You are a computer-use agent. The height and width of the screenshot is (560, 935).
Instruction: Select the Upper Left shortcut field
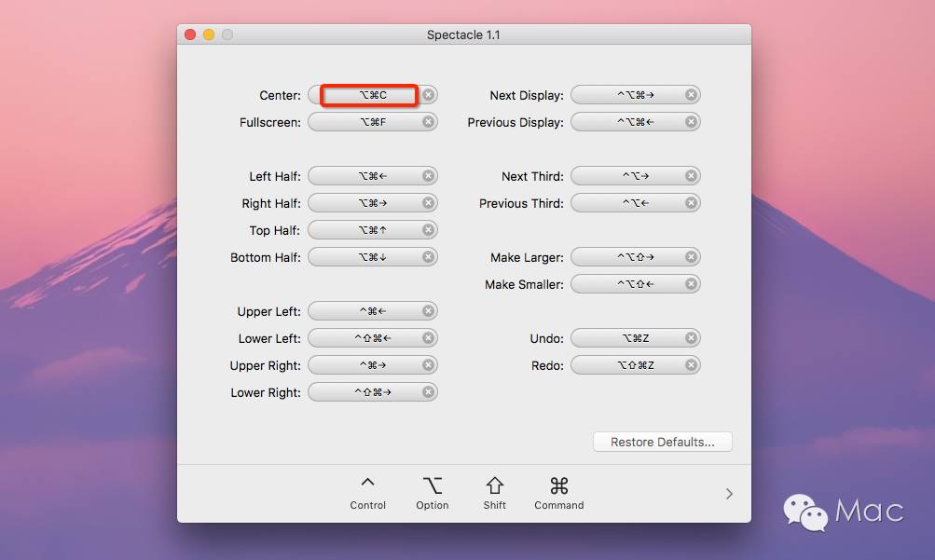[373, 311]
